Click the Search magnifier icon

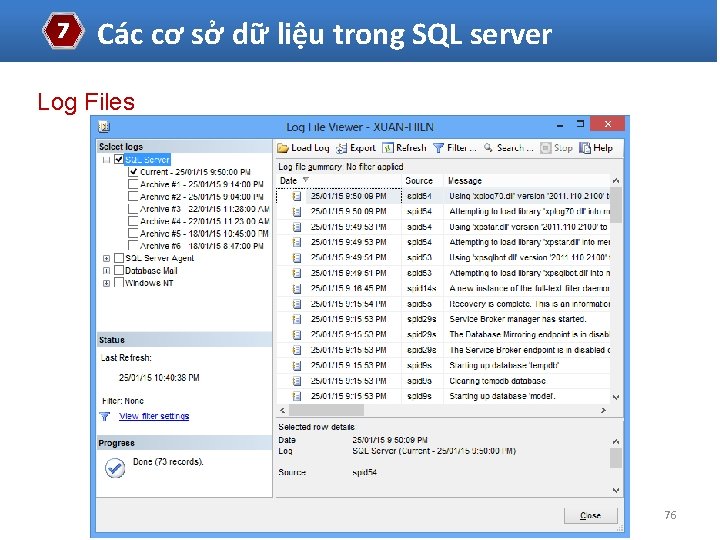[x=488, y=147]
